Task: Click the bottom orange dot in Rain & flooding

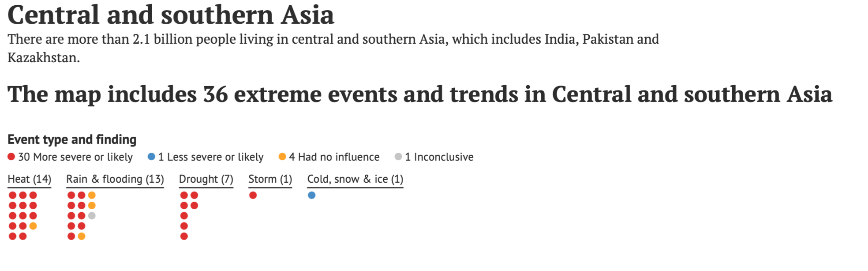Action: (x=82, y=237)
